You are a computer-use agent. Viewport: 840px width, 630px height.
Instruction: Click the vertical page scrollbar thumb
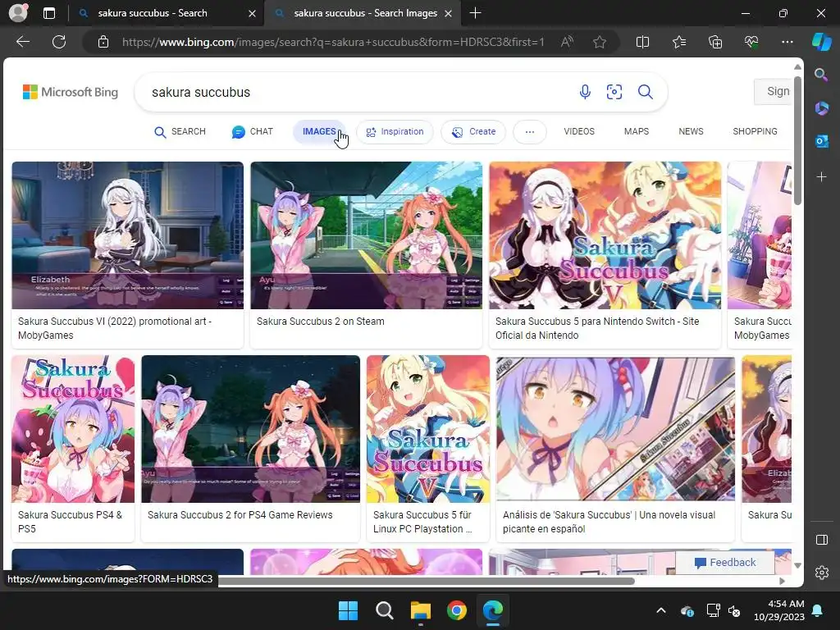click(797, 140)
